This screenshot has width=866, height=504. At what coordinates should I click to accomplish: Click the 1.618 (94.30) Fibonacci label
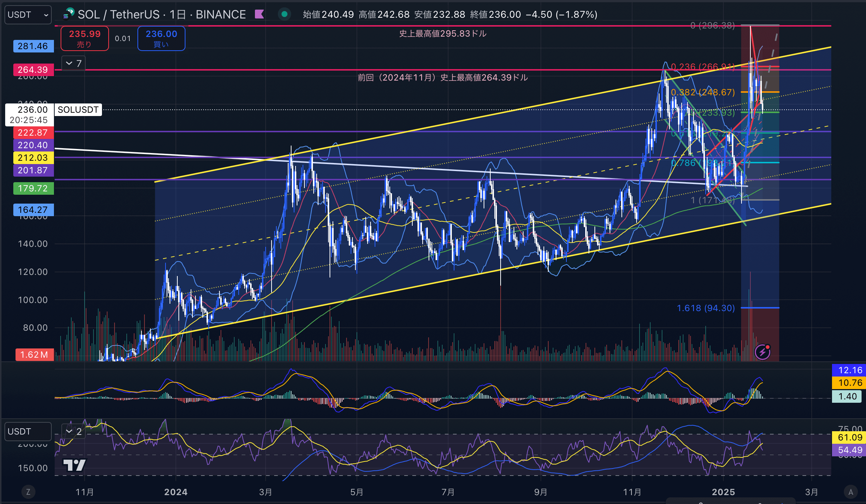pyautogui.click(x=706, y=308)
